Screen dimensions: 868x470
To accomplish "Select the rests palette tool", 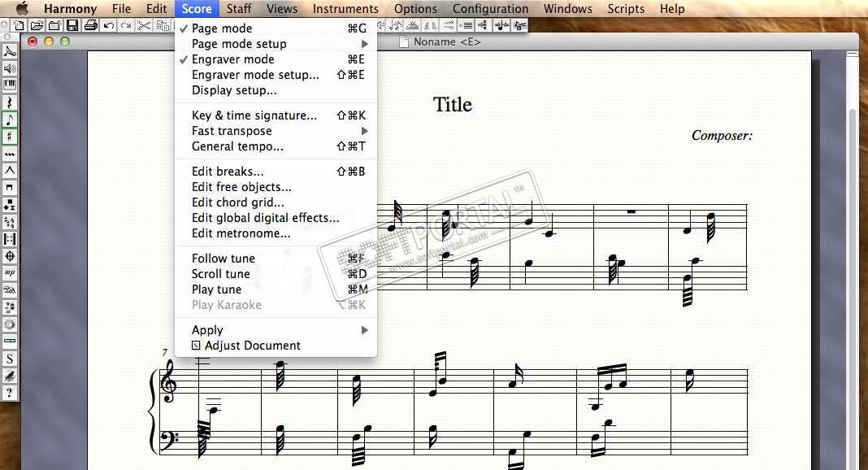I will [x=10, y=102].
